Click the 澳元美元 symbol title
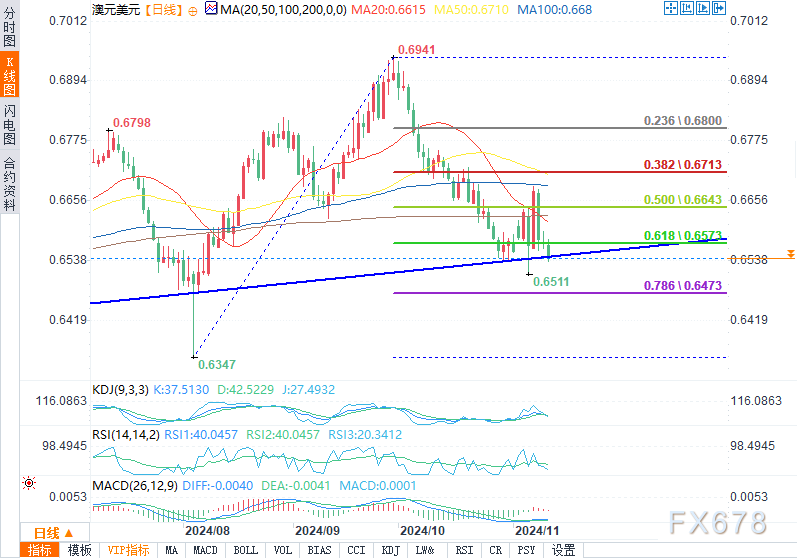The image size is (797, 558). 115,9
